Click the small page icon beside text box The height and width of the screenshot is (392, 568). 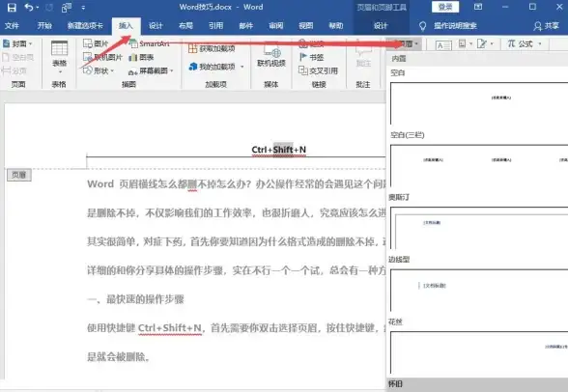pyautogui.click(x=462, y=43)
